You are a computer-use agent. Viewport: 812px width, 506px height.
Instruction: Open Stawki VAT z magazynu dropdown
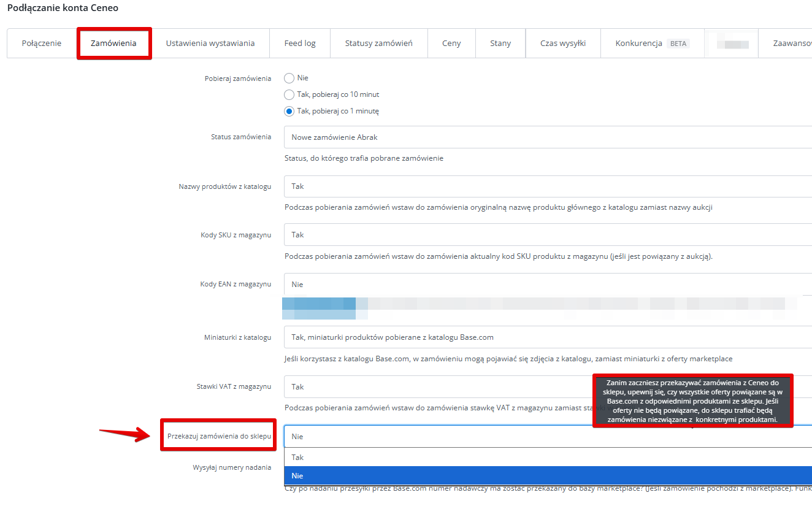click(x=437, y=387)
